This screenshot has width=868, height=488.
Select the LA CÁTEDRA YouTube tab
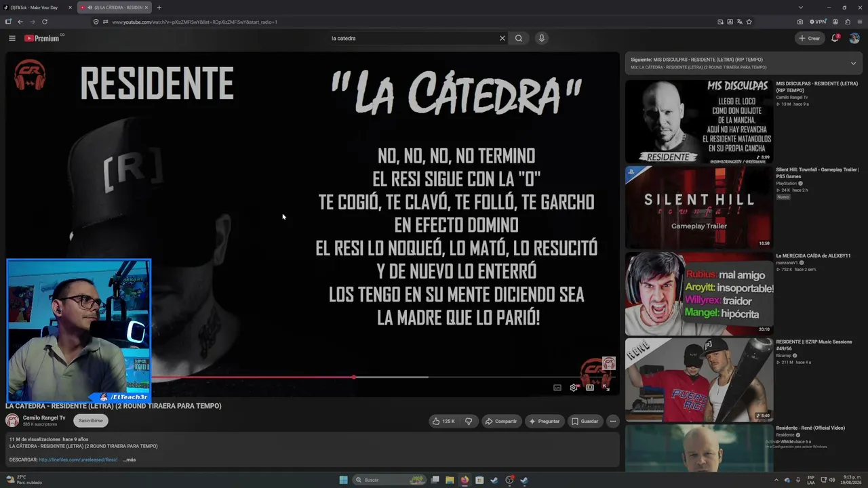coord(114,7)
